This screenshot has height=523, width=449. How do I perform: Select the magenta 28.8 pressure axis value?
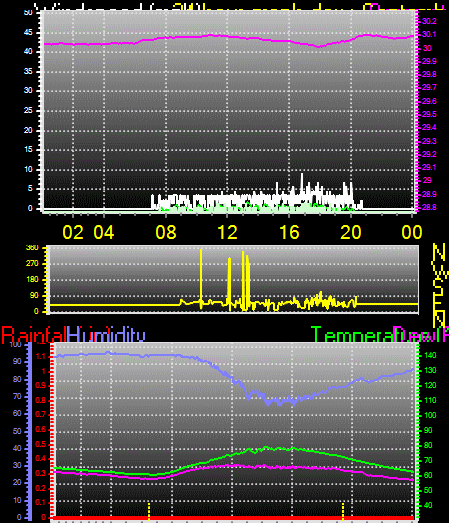[x=429, y=207]
